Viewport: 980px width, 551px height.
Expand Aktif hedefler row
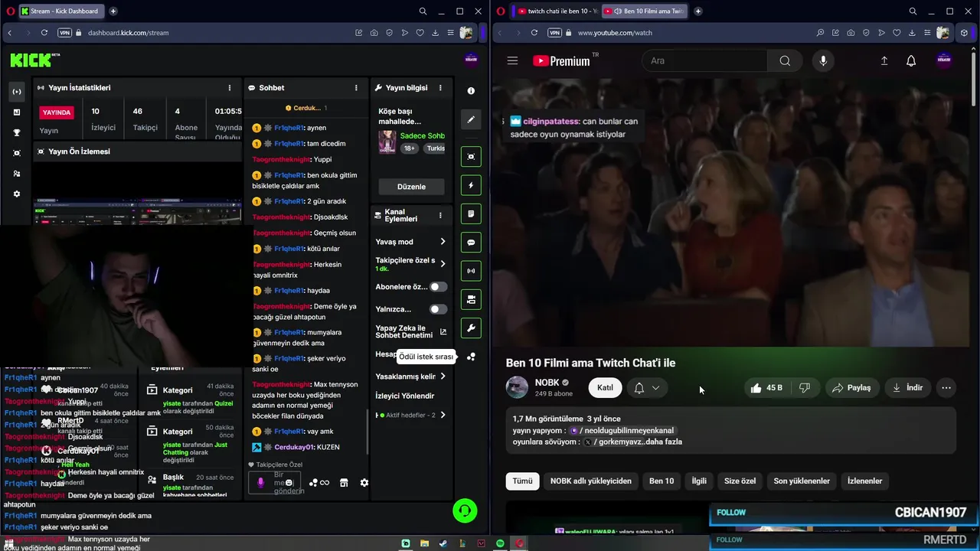[x=443, y=416]
